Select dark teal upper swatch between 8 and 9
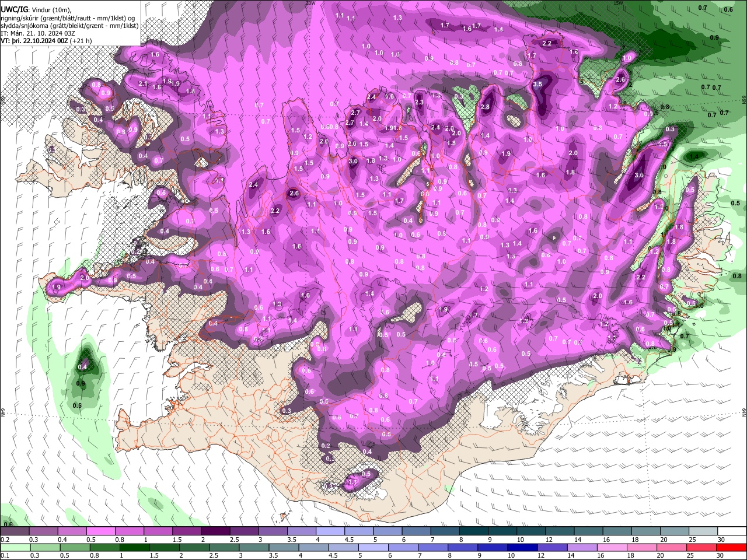 tap(473, 531)
